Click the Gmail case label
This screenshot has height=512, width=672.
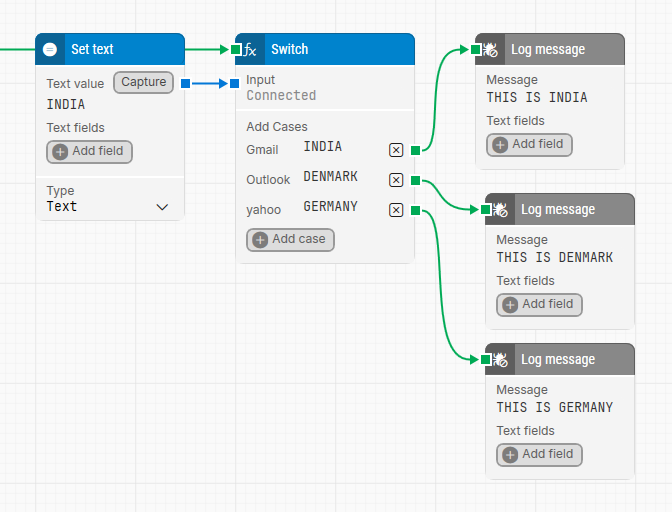[x=262, y=150]
